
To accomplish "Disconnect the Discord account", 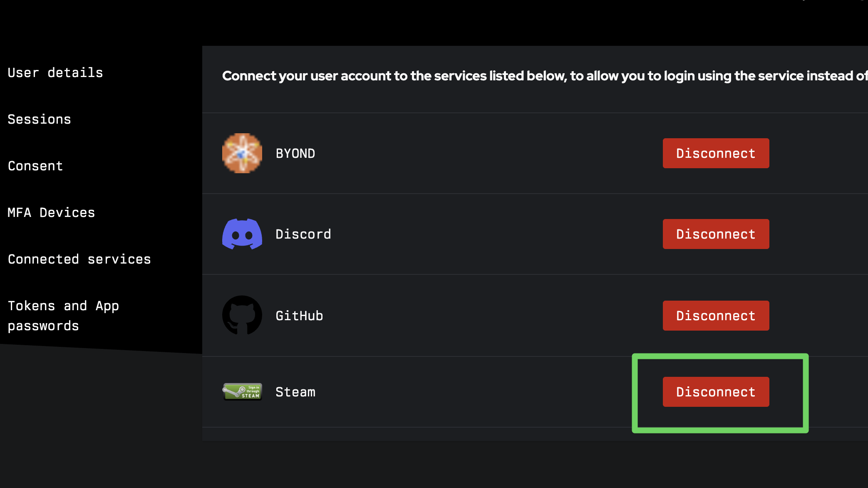I will (716, 234).
